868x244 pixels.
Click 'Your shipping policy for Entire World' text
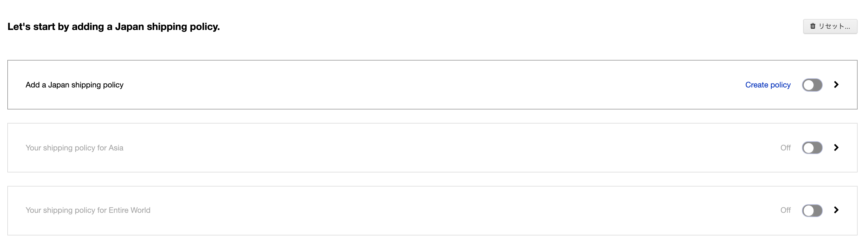(88, 210)
